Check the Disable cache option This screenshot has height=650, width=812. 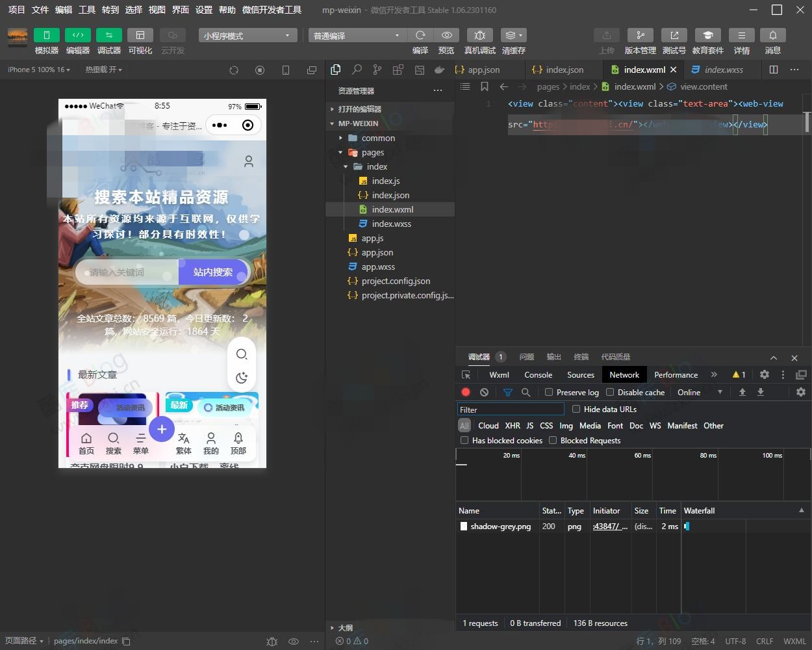[610, 392]
